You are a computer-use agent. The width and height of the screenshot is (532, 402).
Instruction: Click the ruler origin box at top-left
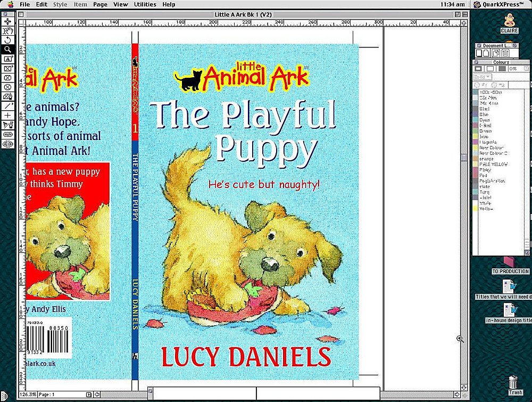tap(22, 23)
